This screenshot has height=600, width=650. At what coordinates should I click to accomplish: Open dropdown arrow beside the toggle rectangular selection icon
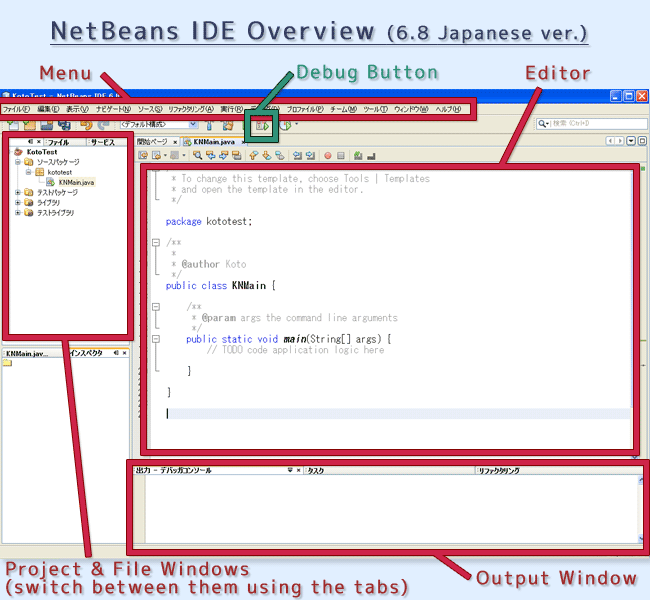pyautogui.click(x=184, y=155)
